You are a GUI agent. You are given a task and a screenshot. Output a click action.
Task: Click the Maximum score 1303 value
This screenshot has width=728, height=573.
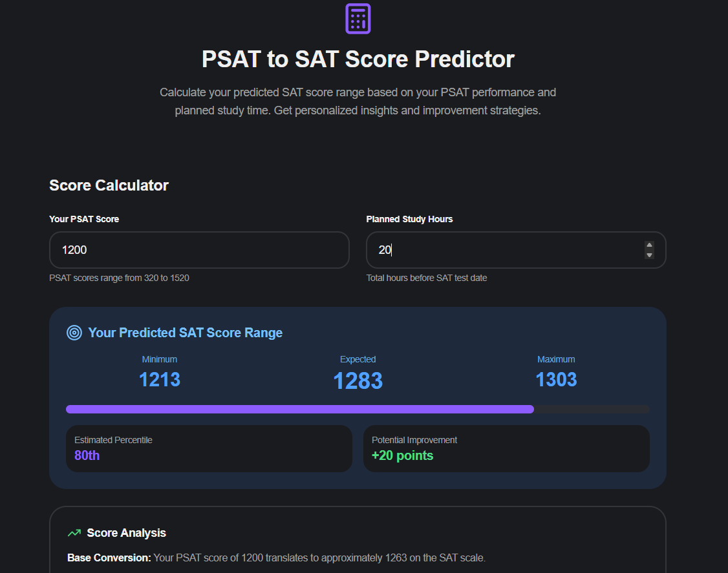(556, 379)
